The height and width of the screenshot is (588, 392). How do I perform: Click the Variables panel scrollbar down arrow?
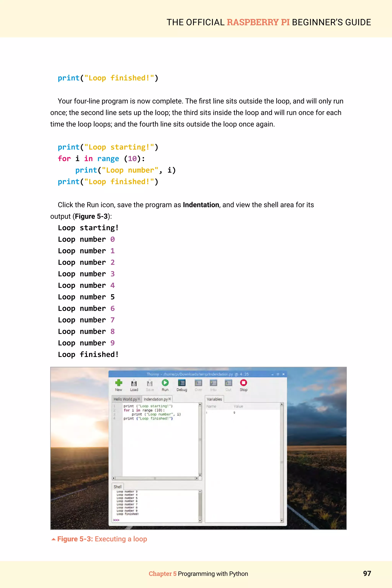[282, 521]
